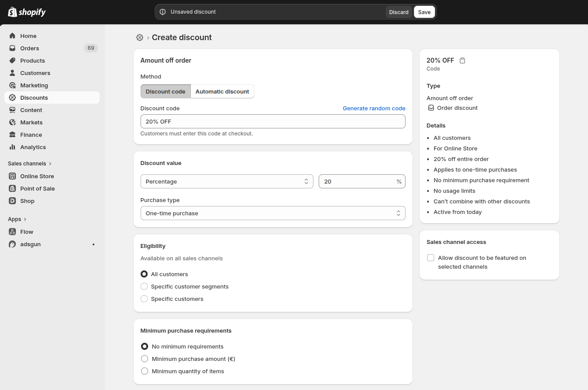588x390 pixels.
Task: Open the Flow app icon
Action: click(12, 232)
